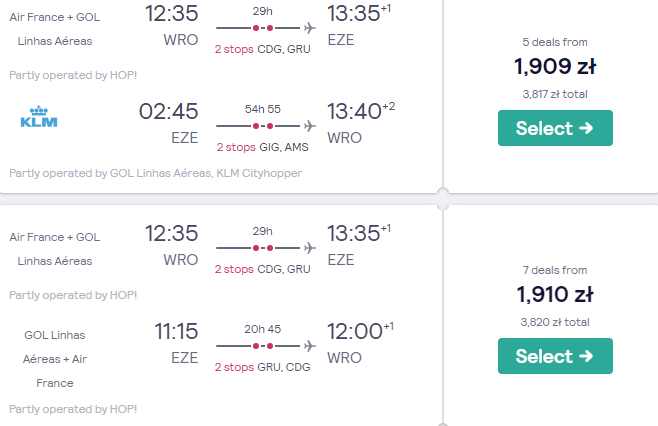Screen dimensions: 658x426
Task: Click the '3,820 zł total' price text
Action: (x=555, y=322)
